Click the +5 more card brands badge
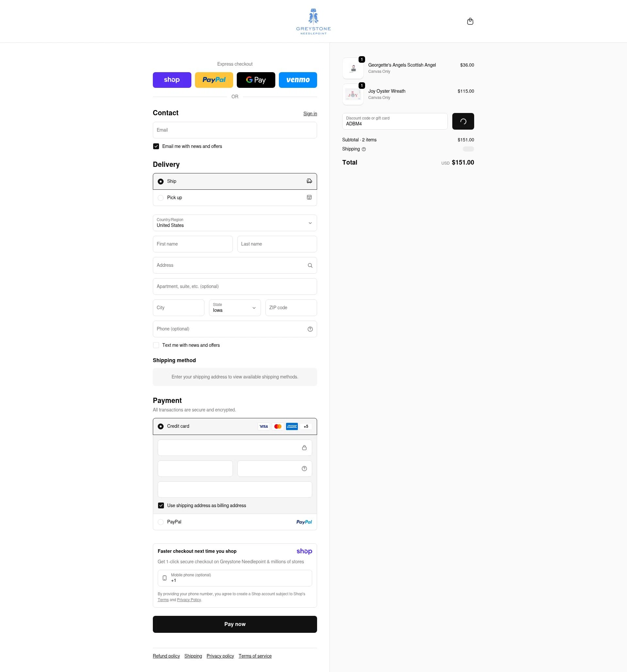Viewport: 627px width, 672px height. (x=306, y=426)
